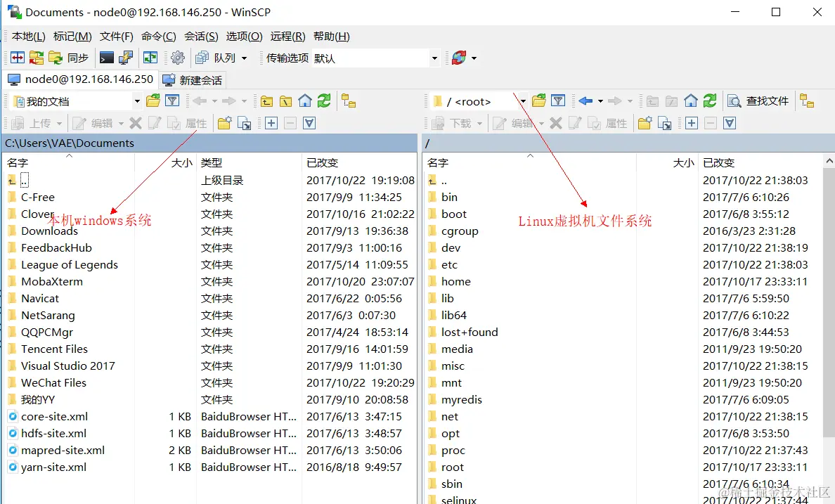Image resolution: width=835 pixels, height=504 pixels.
Task: Click the 查找文件 find files button
Action: [x=758, y=101]
